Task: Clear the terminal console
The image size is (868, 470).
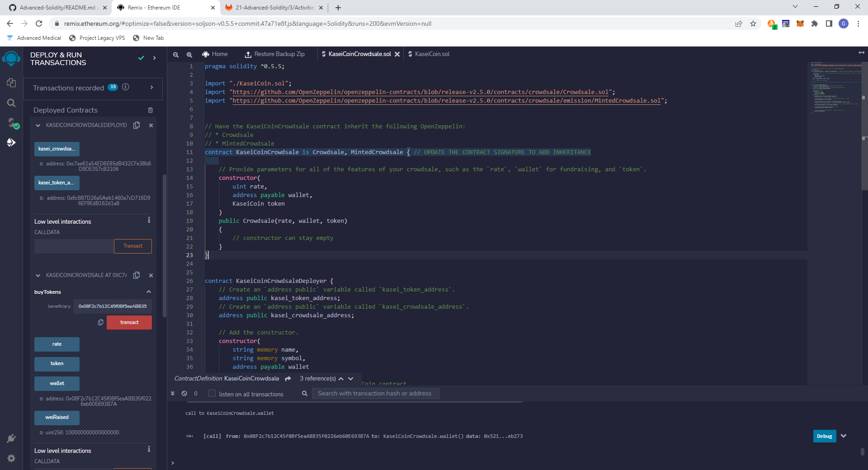Action: pos(184,394)
